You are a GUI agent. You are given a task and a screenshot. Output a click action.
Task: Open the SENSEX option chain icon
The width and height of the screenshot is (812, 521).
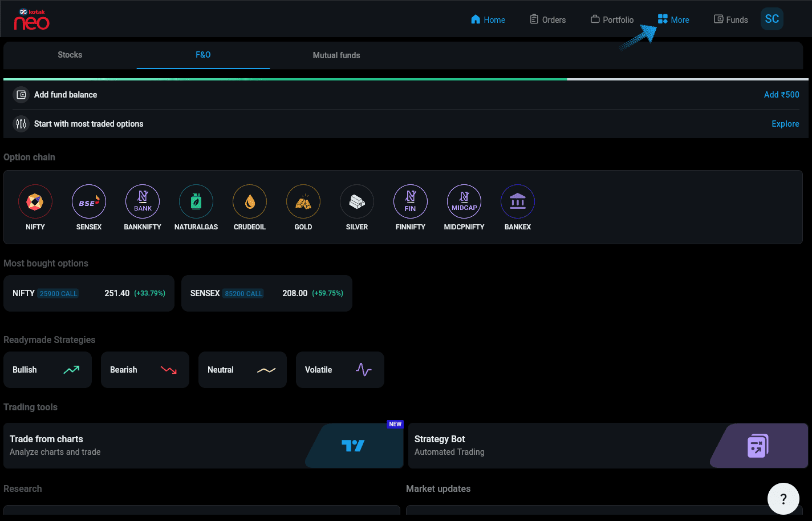pos(89,202)
